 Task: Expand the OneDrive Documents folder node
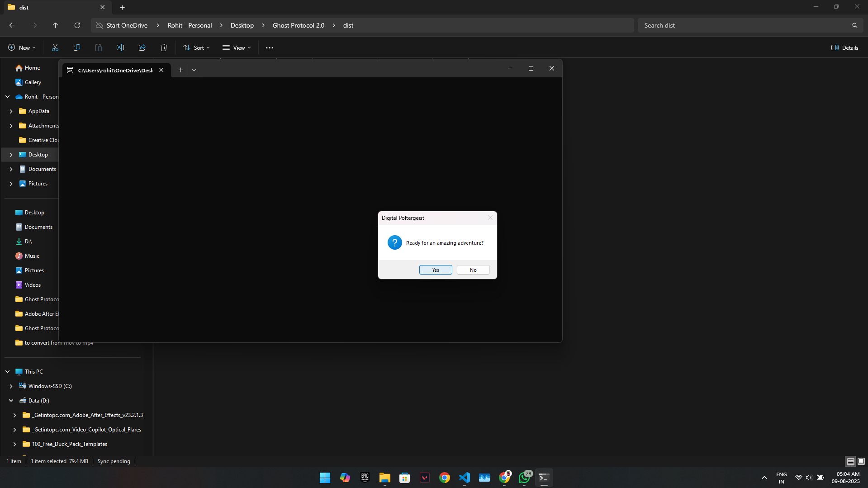(x=11, y=169)
